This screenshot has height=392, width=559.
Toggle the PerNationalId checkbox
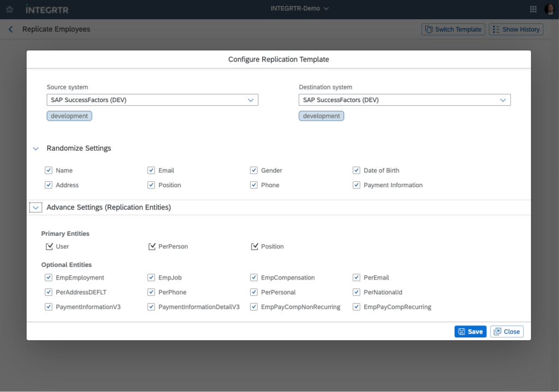pos(356,292)
